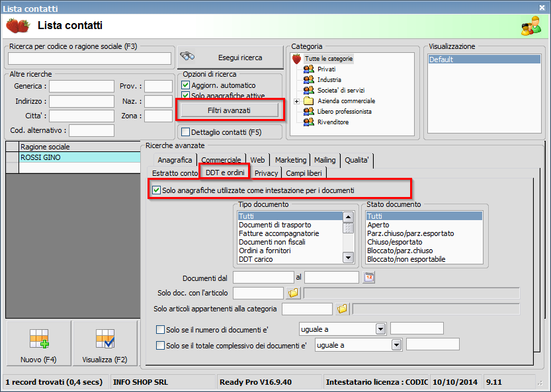Click the people icon beside Rivenditore
This screenshot has width=551, height=392.
coord(308,122)
